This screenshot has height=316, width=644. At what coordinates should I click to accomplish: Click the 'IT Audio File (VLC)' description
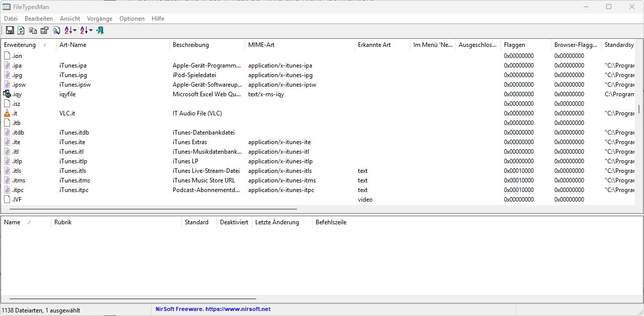(x=197, y=113)
